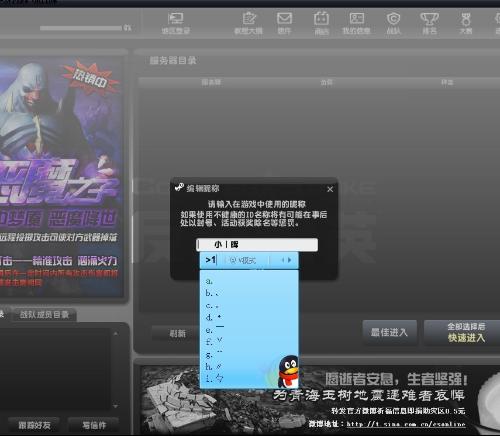Open the 排名 trophy ranking icon
The width and height of the screenshot is (500, 436).
pos(429,19)
